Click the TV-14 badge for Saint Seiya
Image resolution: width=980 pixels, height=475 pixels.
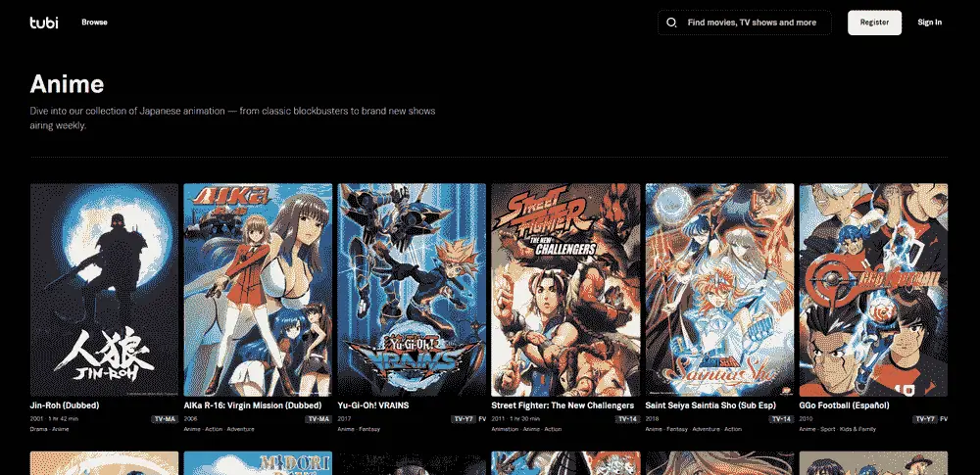[x=781, y=419]
